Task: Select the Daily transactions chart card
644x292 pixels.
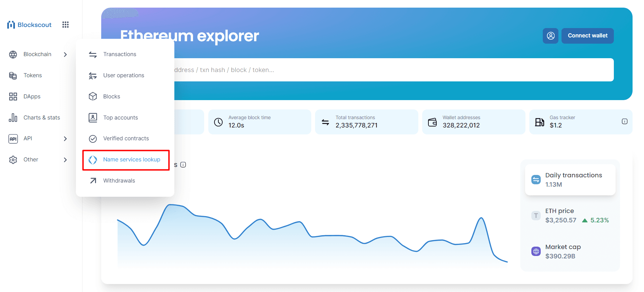Action: (570, 180)
